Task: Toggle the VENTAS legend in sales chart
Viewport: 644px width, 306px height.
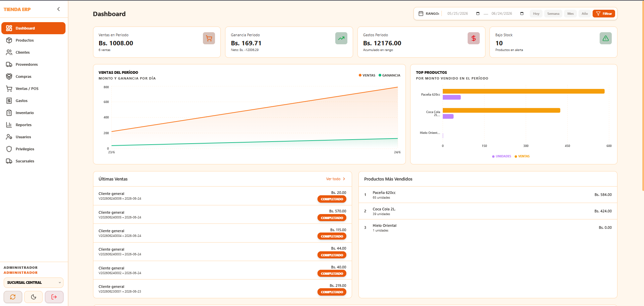Action: (367, 75)
